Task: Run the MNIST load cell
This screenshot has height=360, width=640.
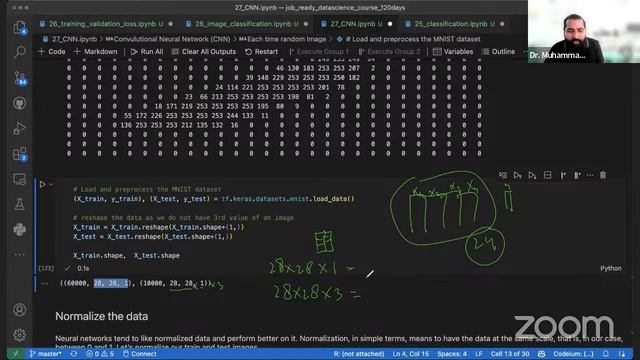Action: [x=42, y=184]
